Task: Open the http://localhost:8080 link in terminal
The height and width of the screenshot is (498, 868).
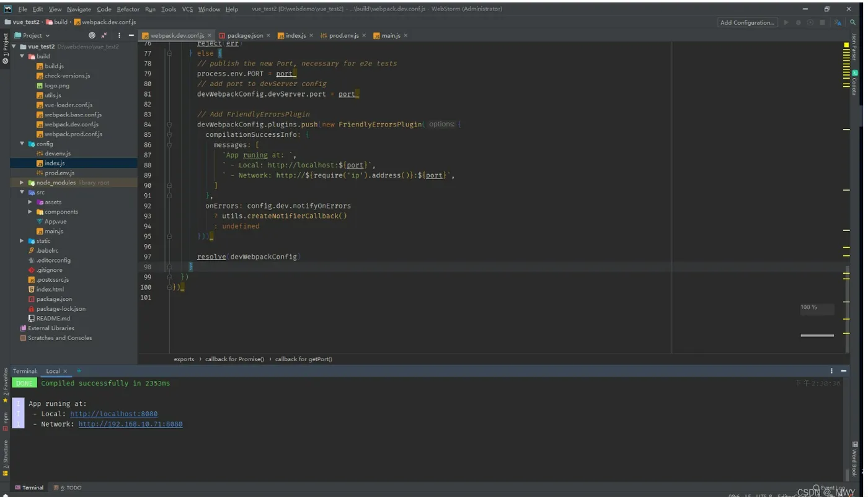Action: [113, 414]
